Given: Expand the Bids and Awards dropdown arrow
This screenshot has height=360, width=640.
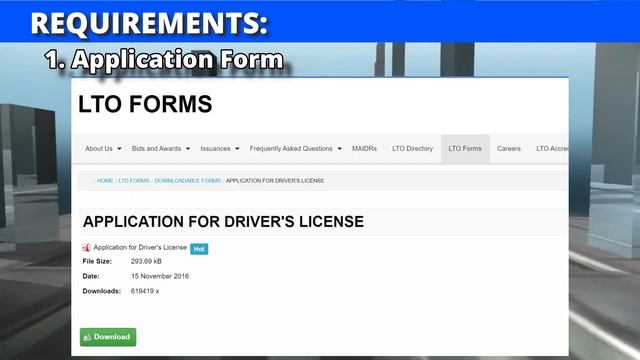Looking at the screenshot, I should [x=188, y=149].
